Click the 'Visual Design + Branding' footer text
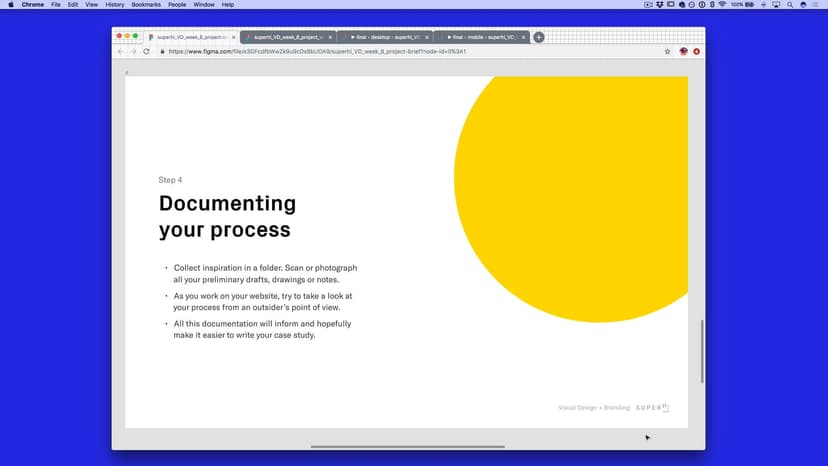The width and height of the screenshot is (828, 466). (594, 408)
